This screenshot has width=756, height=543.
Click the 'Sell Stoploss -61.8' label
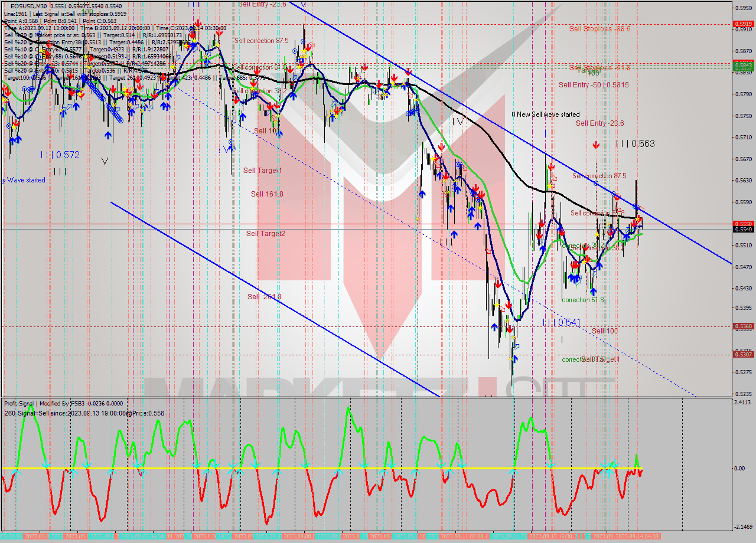point(600,67)
